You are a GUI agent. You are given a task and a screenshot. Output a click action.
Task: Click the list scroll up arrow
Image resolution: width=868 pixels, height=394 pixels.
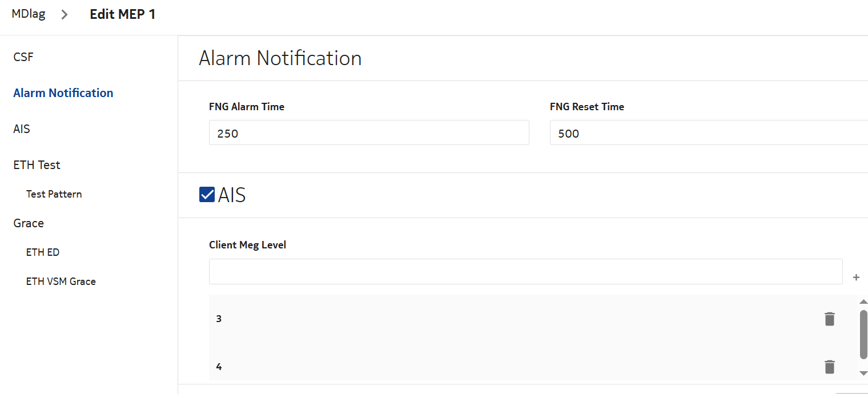click(x=863, y=301)
